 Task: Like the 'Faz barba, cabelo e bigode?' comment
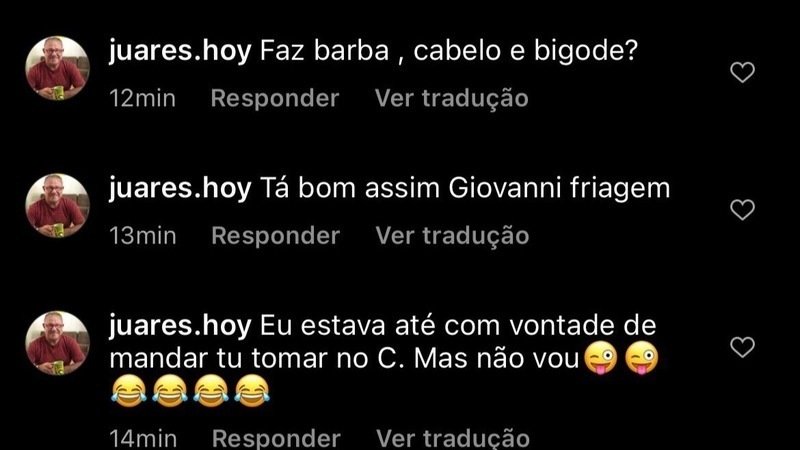742,72
